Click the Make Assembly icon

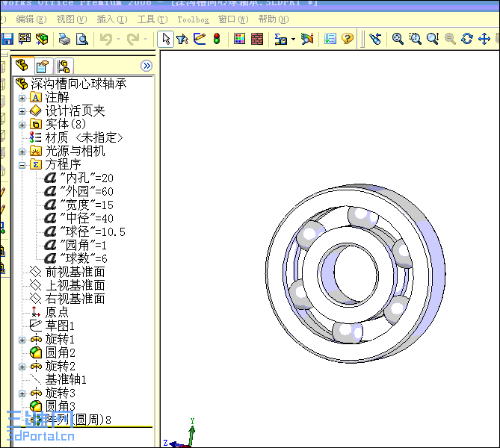pyautogui.click(x=42, y=39)
